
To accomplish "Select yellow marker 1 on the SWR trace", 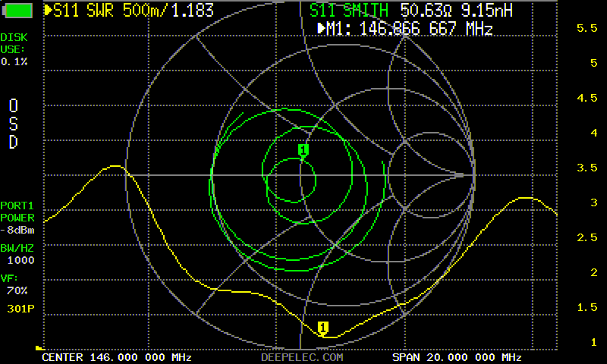I will pos(323,328).
